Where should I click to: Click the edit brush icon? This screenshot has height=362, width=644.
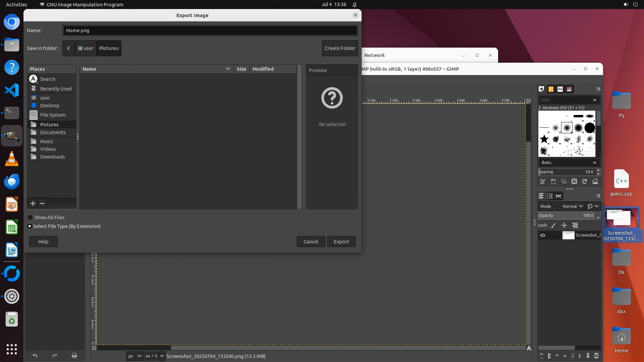[543, 181]
